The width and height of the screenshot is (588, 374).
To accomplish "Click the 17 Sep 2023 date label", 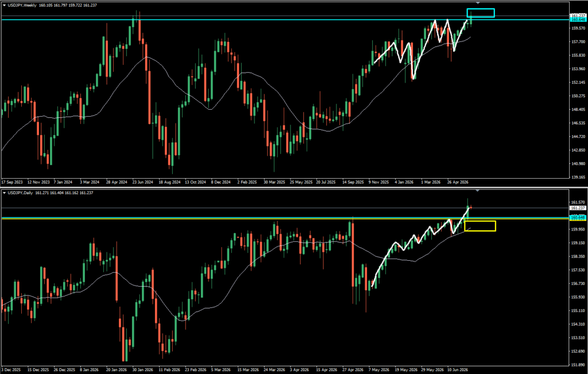I will click(13, 182).
